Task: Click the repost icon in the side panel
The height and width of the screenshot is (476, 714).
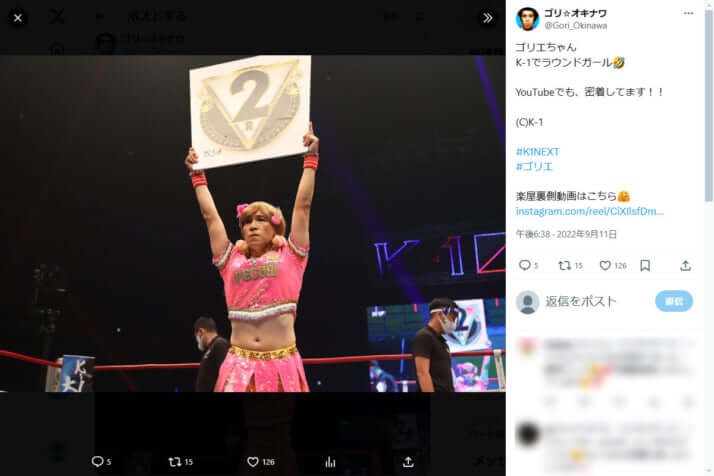Action: point(565,265)
